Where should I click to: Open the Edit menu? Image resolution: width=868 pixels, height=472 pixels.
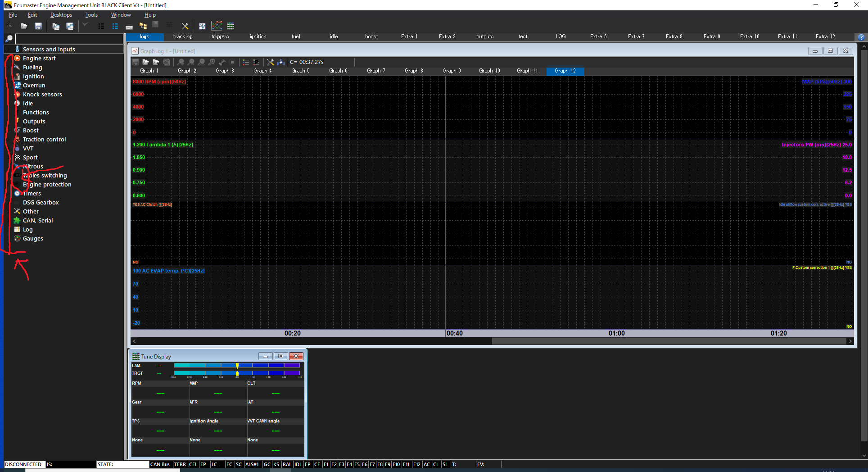[32, 15]
